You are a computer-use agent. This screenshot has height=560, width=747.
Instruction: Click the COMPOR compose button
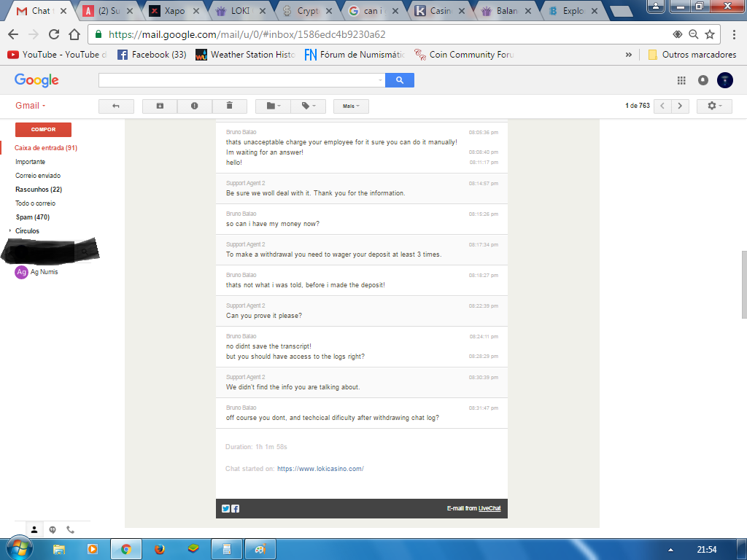(43, 130)
